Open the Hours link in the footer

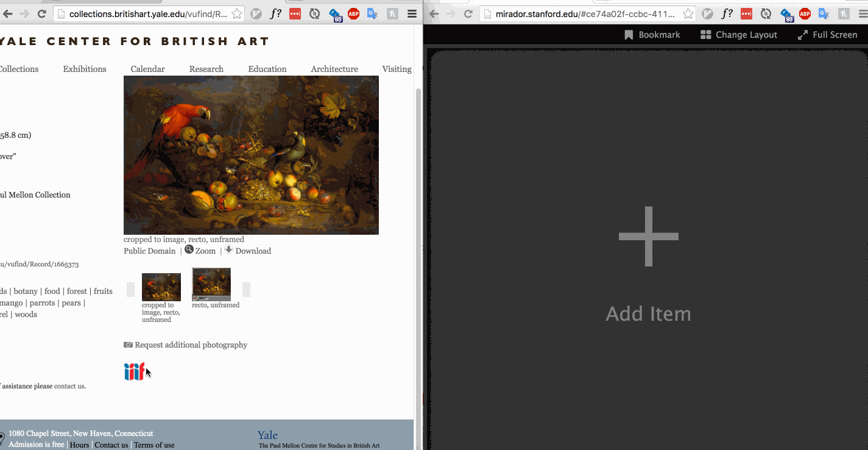[79, 445]
